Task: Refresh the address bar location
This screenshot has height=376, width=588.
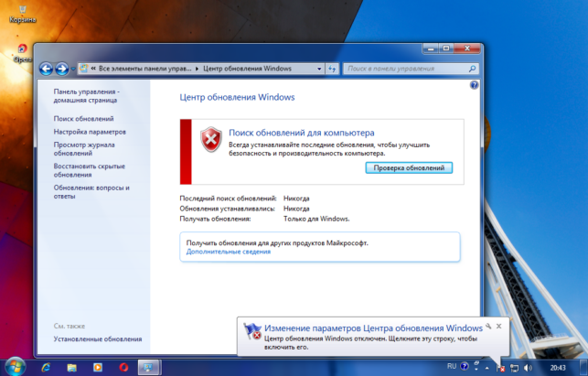Action: click(x=332, y=69)
